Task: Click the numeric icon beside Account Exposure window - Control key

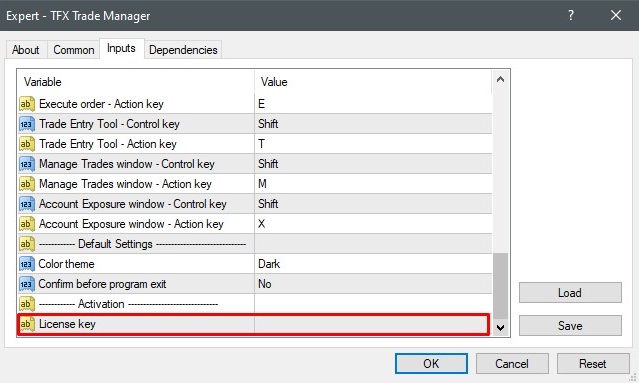Action: click(x=26, y=204)
